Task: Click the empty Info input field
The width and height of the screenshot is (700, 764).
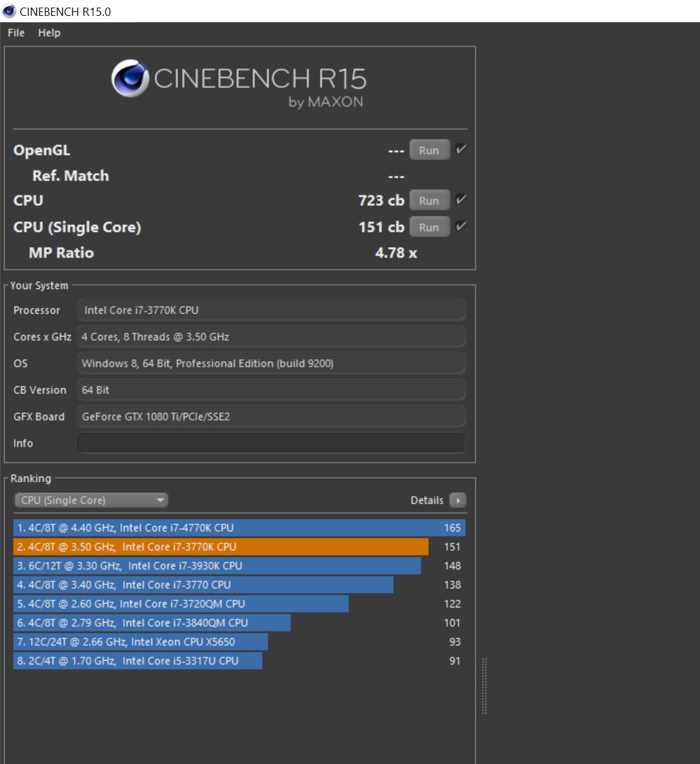Action: (x=271, y=443)
